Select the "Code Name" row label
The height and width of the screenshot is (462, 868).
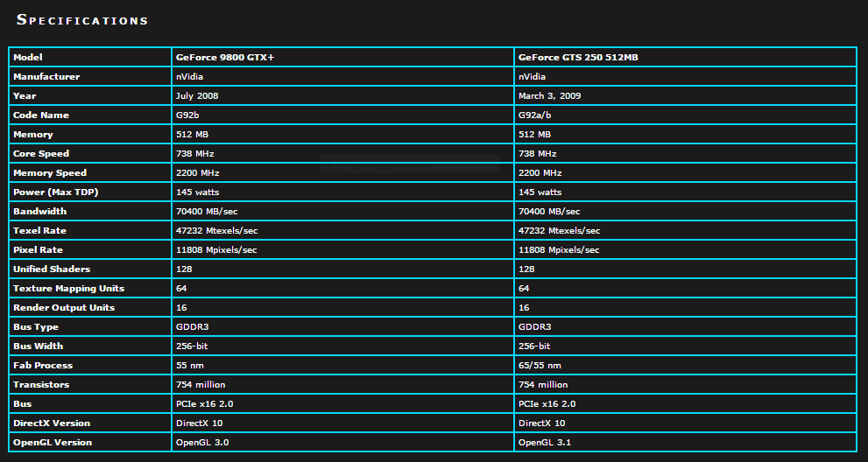coord(41,115)
